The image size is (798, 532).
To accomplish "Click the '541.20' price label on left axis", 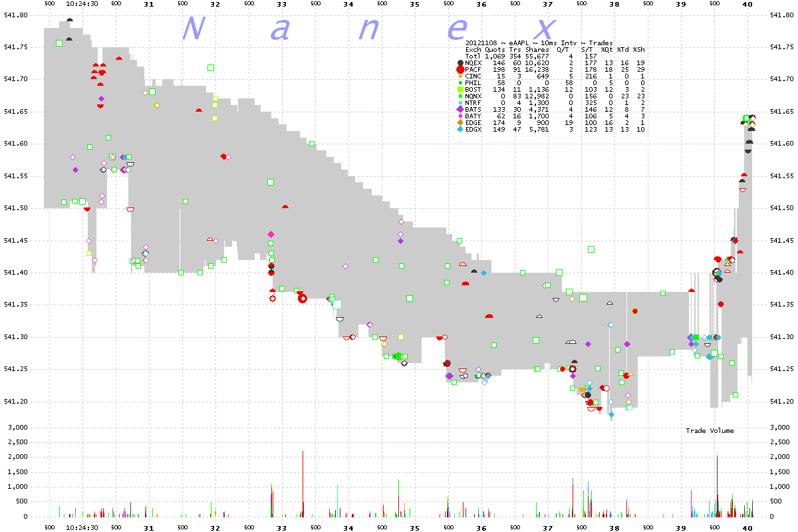I will [x=16, y=402].
